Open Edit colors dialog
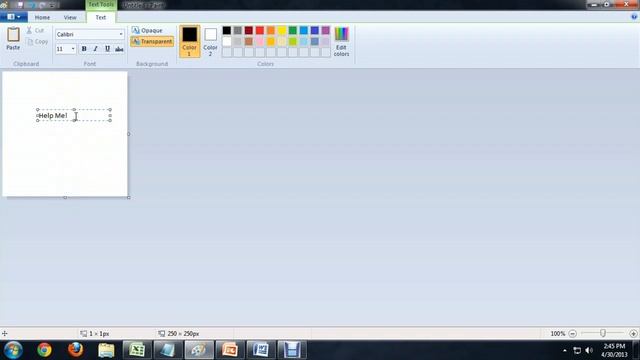The height and width of the screenshot is (360, 640). click(341, 42)
